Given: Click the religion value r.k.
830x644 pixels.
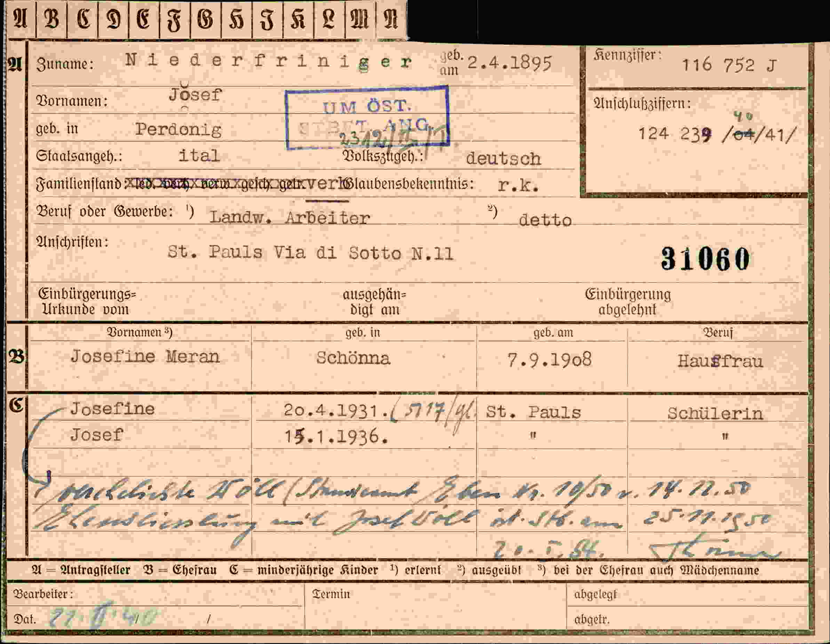Looking at the screenshot, I should pos(518,185).
